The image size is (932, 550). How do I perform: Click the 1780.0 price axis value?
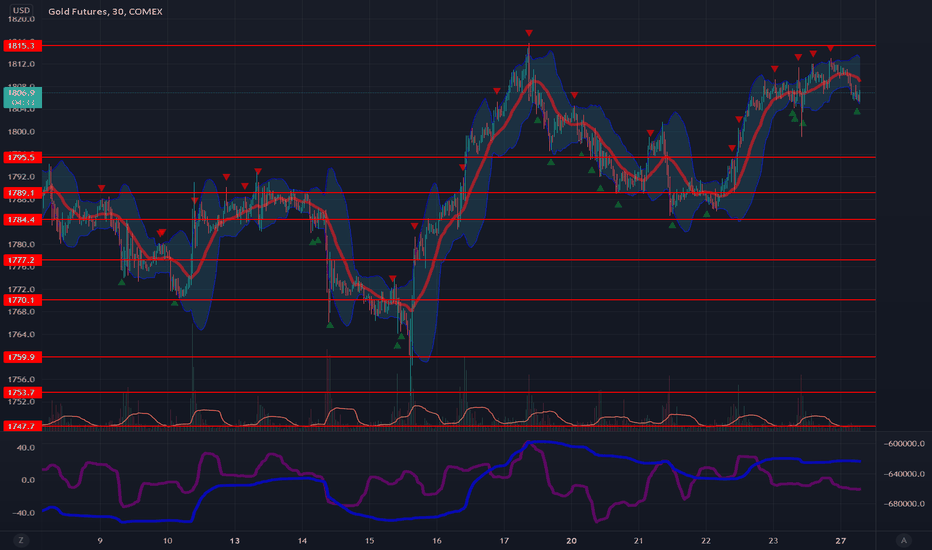click(x=21, y=244)
